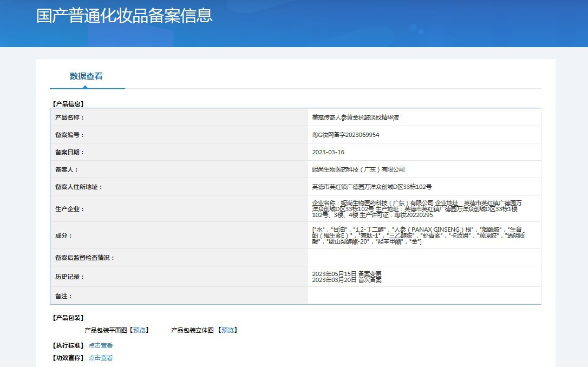This screenshot has width=588, height=367.
Task: Select filing number 粤G妆网备字2023069954
Action: click(345, 135)
